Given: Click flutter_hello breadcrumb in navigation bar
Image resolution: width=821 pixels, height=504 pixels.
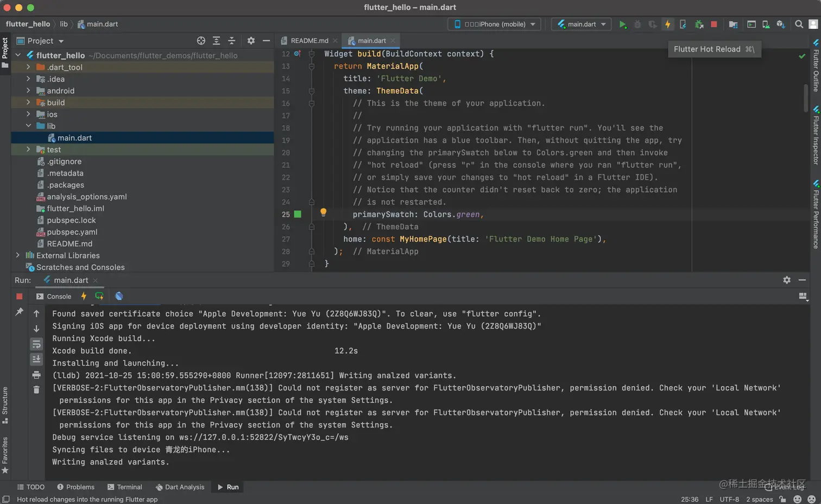Looking at the screenshot, I should (28, 24).
